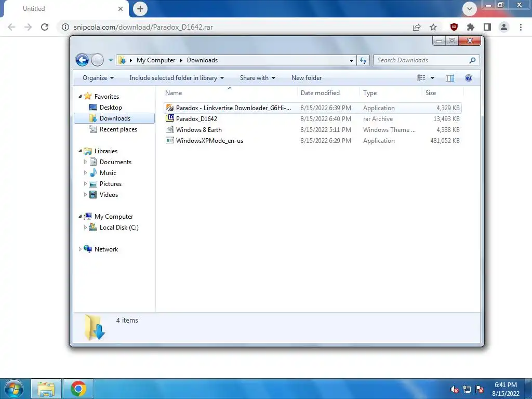Click Chrome share page icon
The image size is (532, 399).
417,27
